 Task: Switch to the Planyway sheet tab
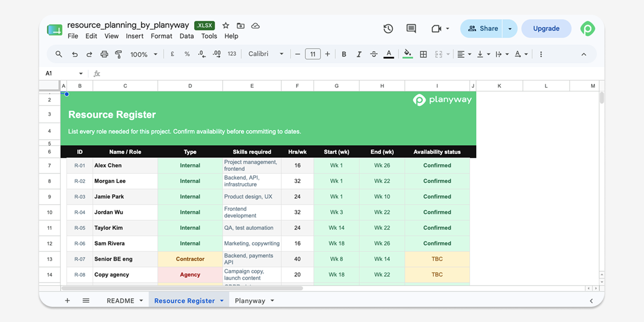(250, 300)
